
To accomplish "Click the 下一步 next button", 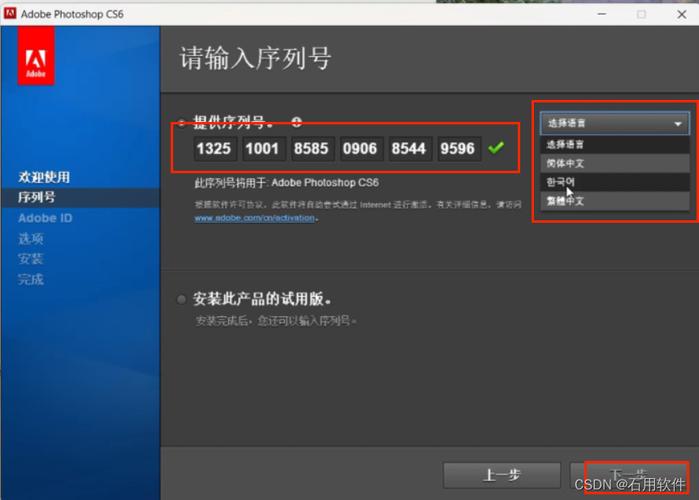I will click(x=629, y=475).
